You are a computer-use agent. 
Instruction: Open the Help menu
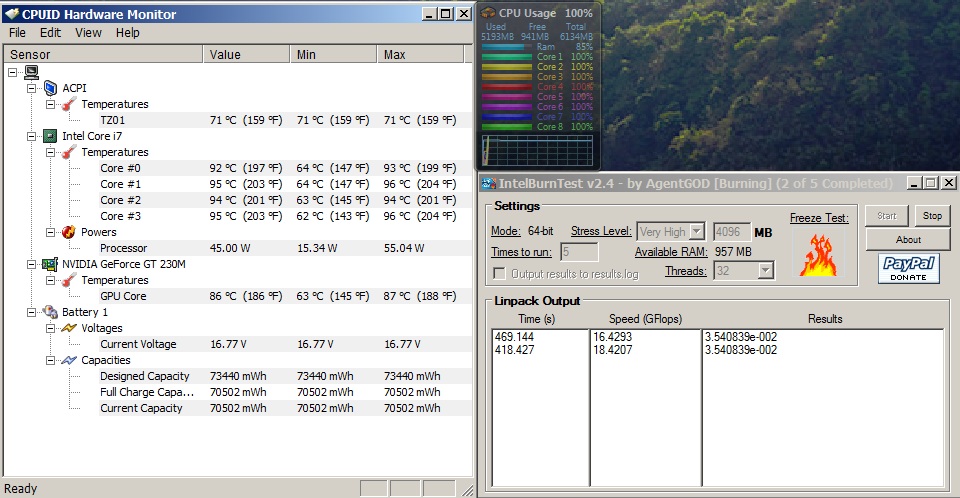point(128,32)
